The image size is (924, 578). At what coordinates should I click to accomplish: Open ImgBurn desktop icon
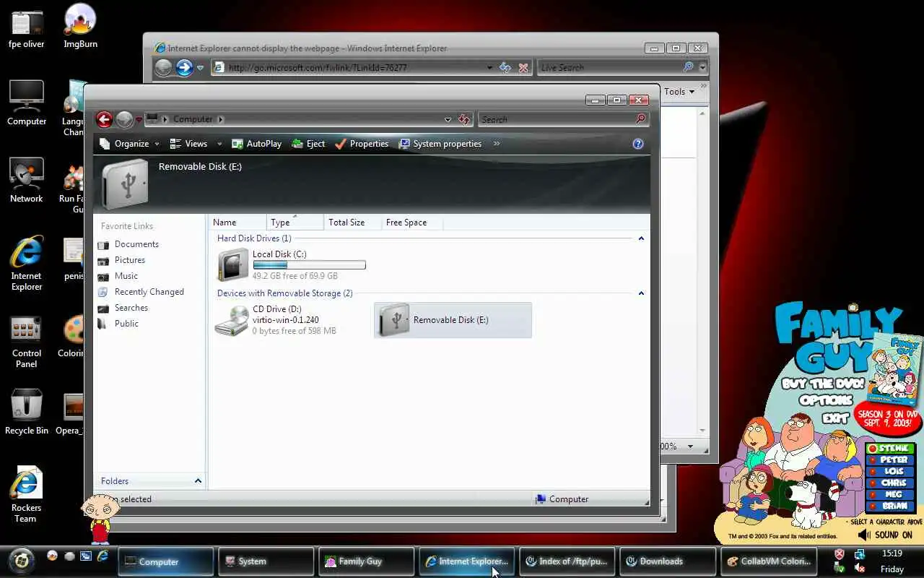coord(80,26)
